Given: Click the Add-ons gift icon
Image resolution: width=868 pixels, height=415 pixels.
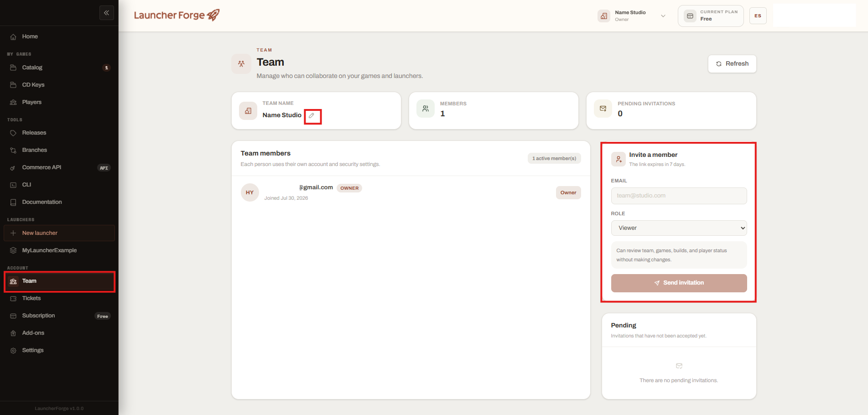Looking at the screenshot, I should click(x=13, y=333).
